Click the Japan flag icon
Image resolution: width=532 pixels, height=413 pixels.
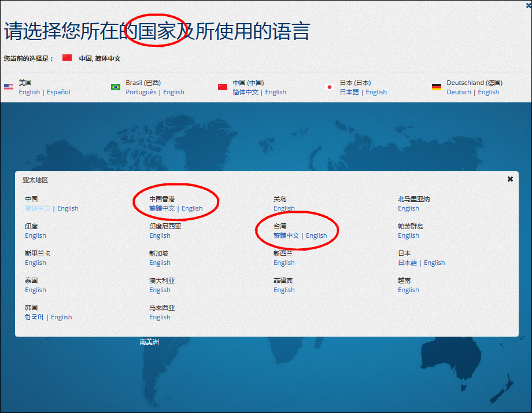(x=330, y=87)
